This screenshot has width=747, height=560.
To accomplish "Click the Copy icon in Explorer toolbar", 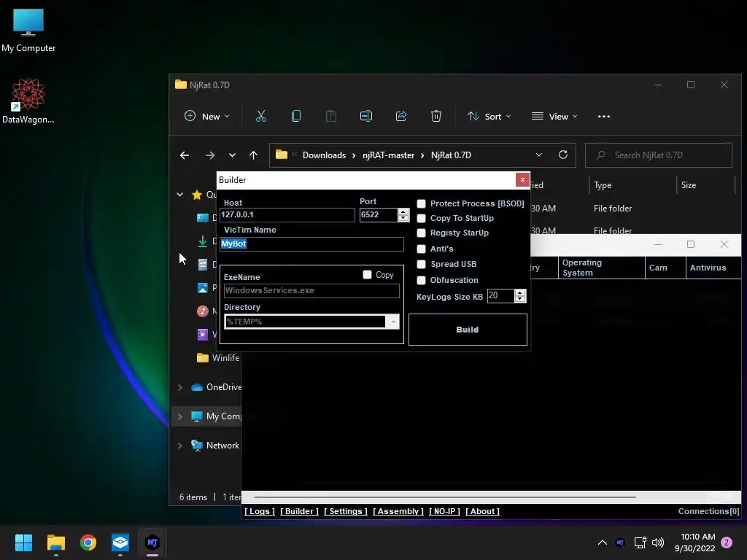I will (x=296, y=116).
